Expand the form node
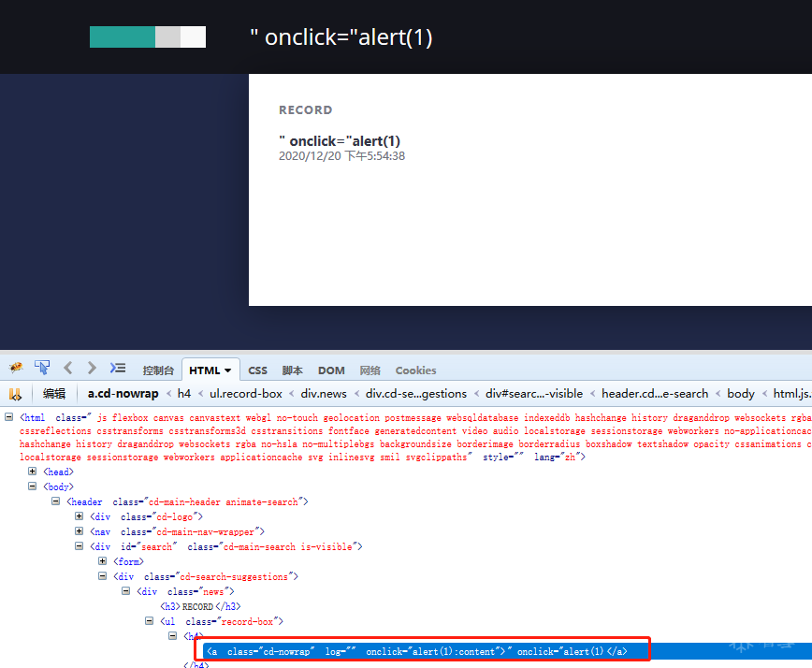Screen dimensions: 812x668 tap(103, 561)
